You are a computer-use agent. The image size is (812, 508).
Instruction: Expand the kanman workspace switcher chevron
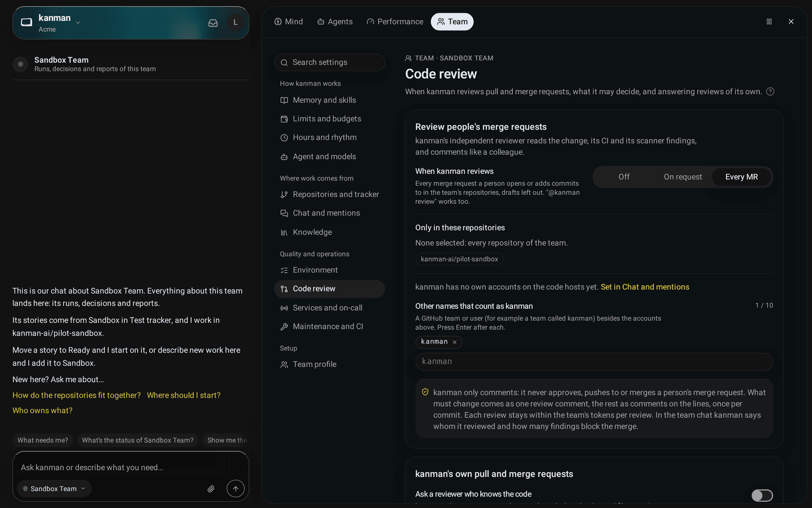click(78, 23)
